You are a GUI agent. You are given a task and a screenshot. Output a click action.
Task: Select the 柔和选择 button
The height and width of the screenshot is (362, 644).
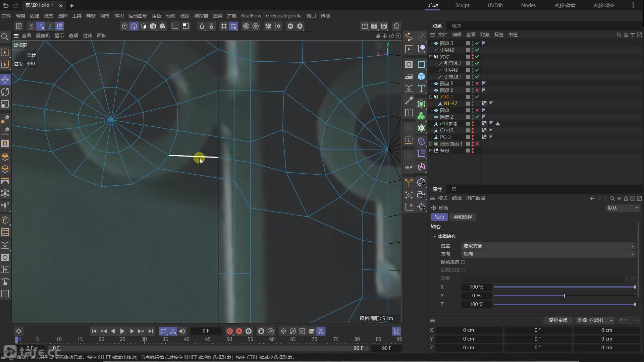(x=463, y=217)
